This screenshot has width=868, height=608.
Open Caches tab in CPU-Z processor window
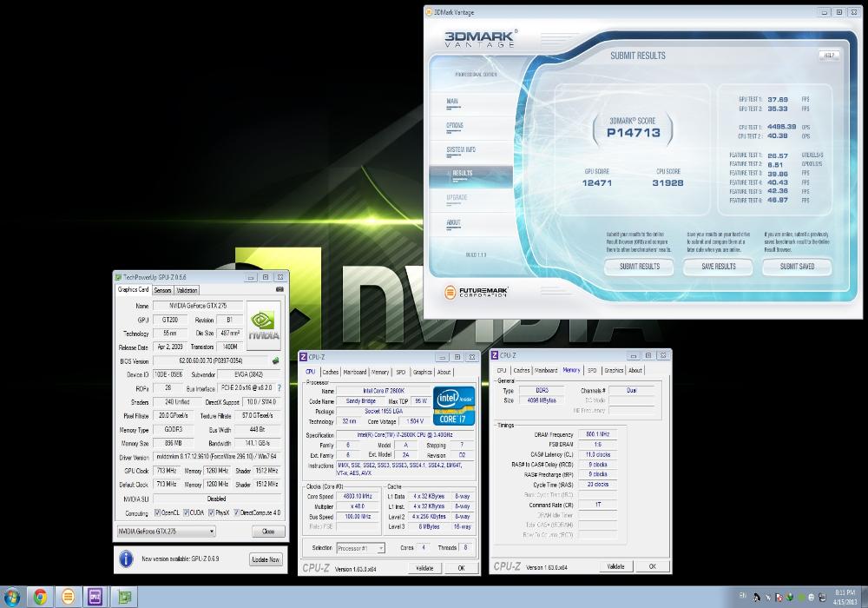click(331, 372)
